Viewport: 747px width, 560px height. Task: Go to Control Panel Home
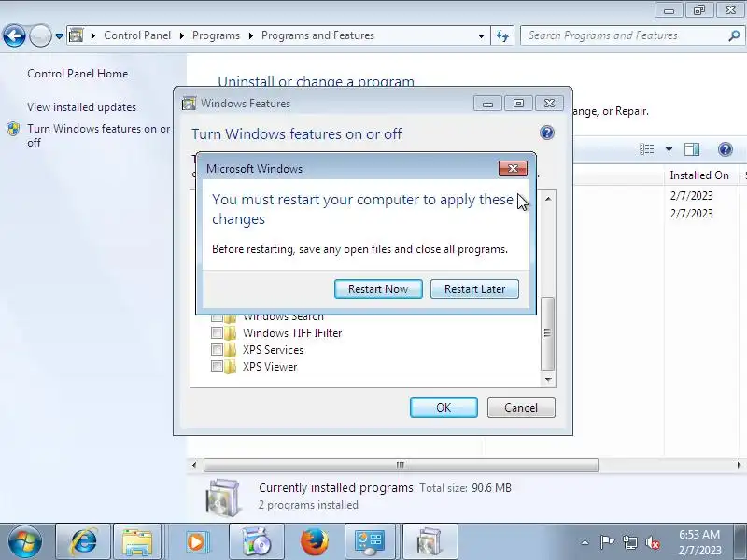(x=78, y=74)
